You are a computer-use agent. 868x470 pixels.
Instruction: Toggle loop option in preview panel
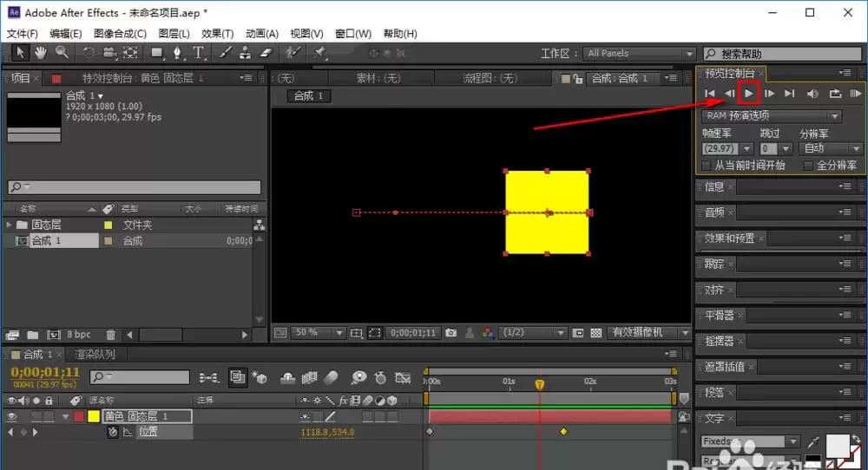[835, 94]
